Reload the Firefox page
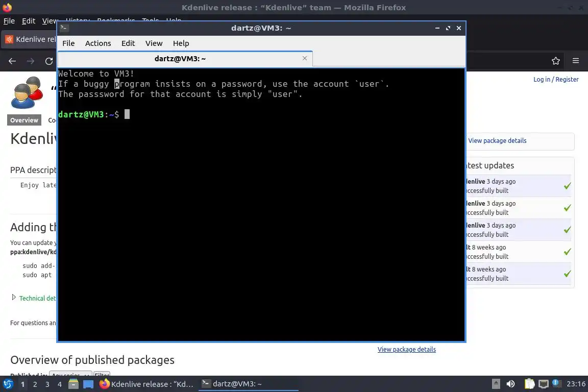Viewport: 588px width, 392px height. pyautogui.click(x=49, y=61)
